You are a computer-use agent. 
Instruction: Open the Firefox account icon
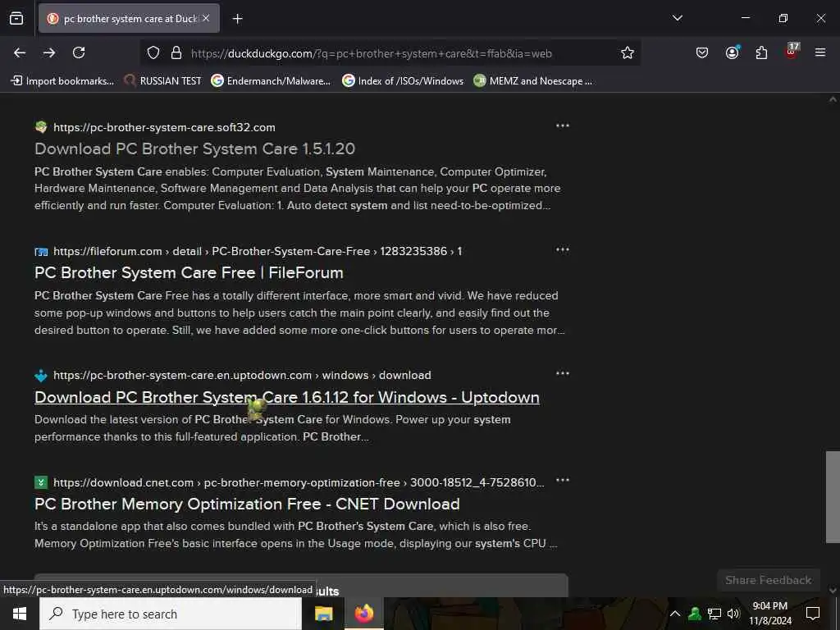732,52
